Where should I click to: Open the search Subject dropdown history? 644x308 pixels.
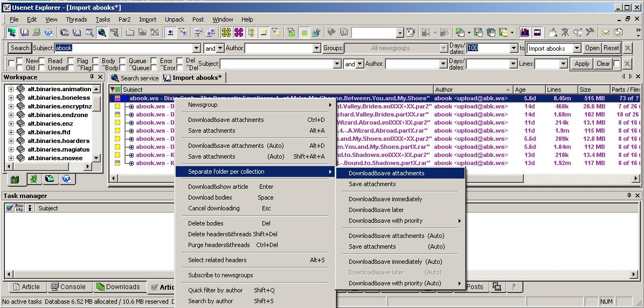[196, 48]
